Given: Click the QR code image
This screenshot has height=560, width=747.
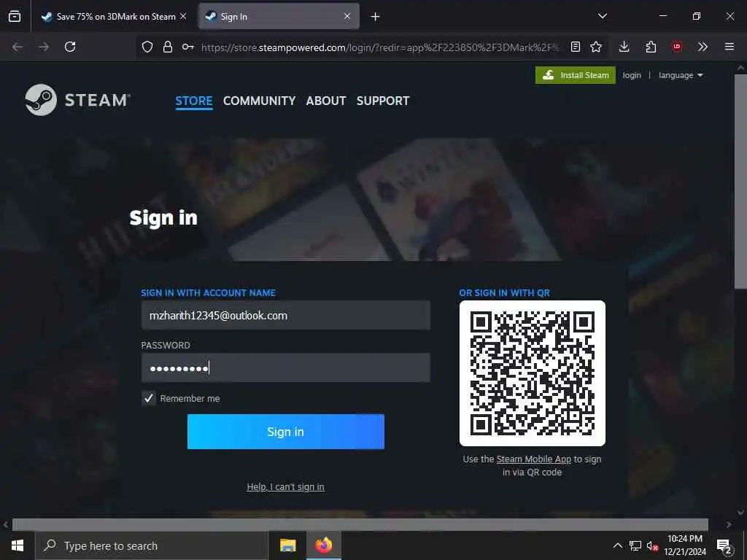Looking at the screenshot, I should 532,373.
